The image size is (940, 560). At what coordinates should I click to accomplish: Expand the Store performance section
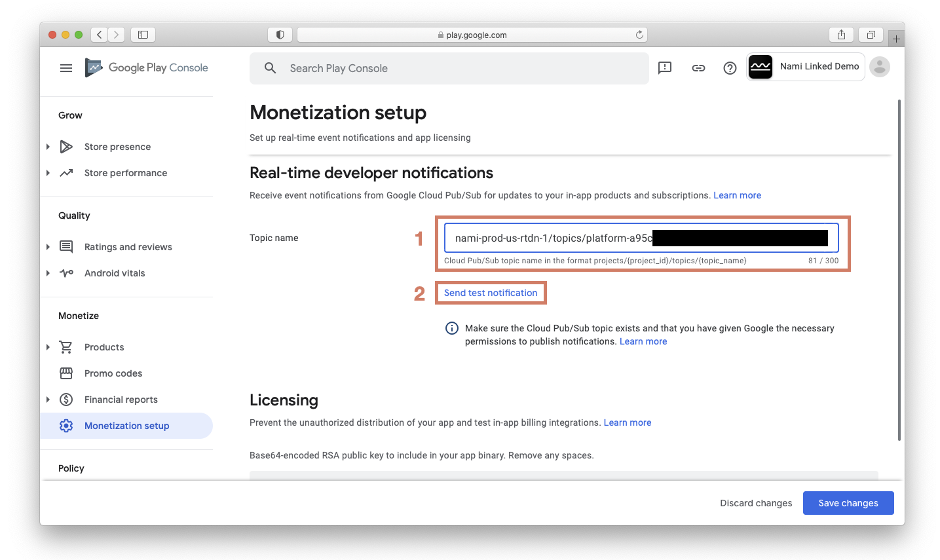pyautogui.click(x=48, y=173)
